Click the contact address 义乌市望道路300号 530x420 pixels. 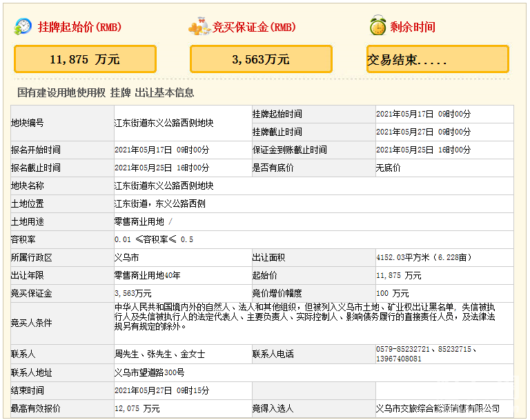149,372
